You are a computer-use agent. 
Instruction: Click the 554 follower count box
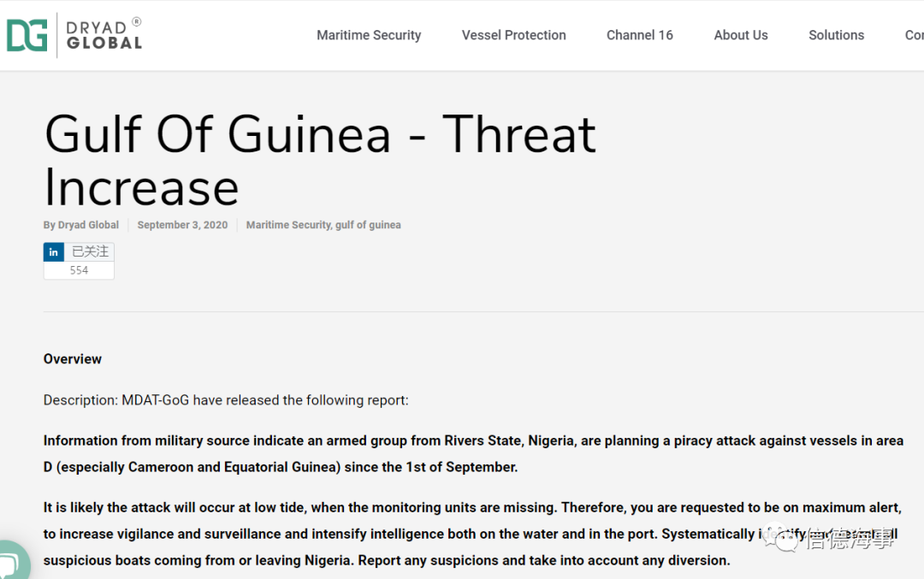[x=79, y=270]
